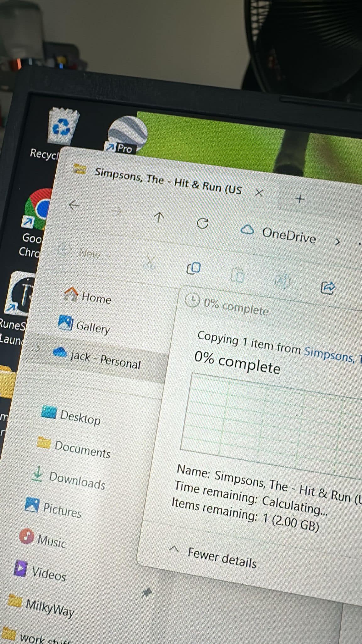Open Home in the navigation pane

87,296
